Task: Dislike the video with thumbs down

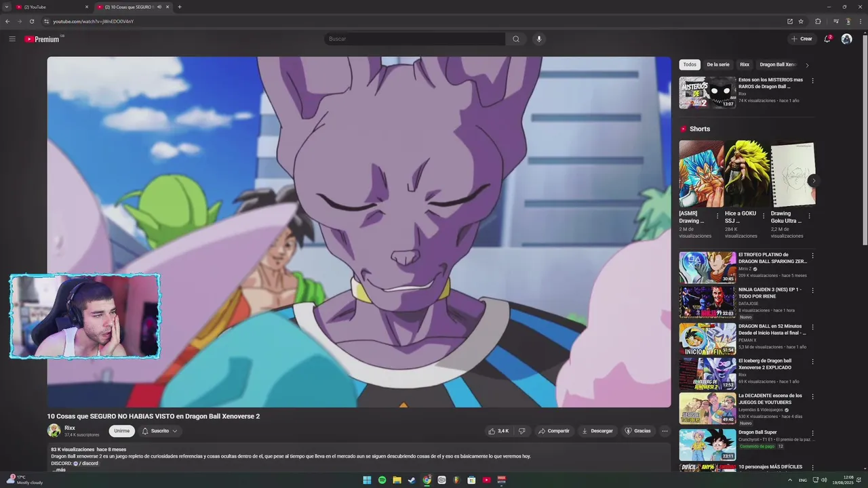Action: pyautogui.click(x=521, y=431)
